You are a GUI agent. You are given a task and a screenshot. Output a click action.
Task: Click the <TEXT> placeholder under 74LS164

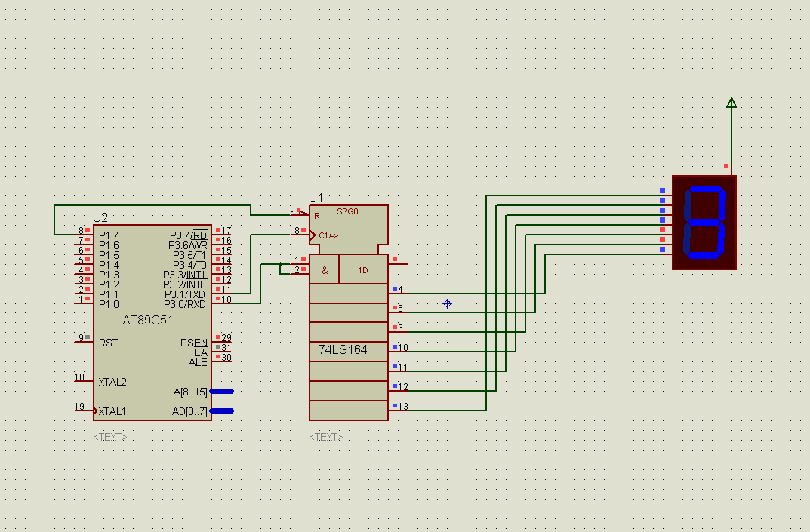tap(326, 437)
